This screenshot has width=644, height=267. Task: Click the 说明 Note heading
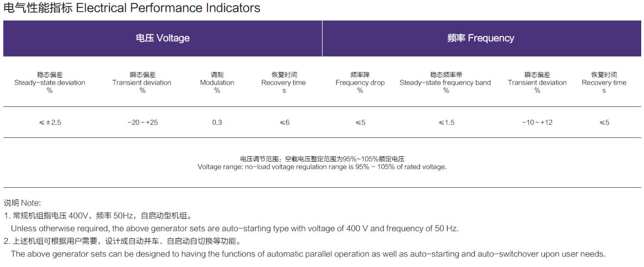click(x=23, y=203)
